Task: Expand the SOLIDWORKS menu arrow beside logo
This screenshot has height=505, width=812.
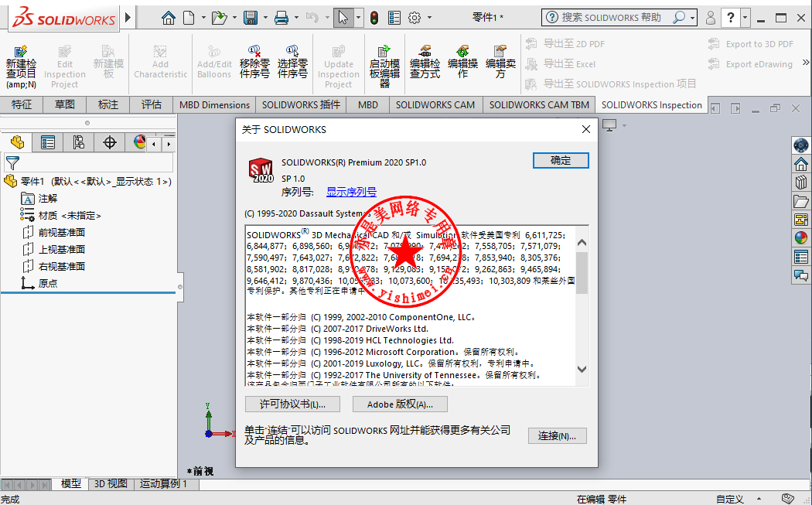Action: (128, 18)
